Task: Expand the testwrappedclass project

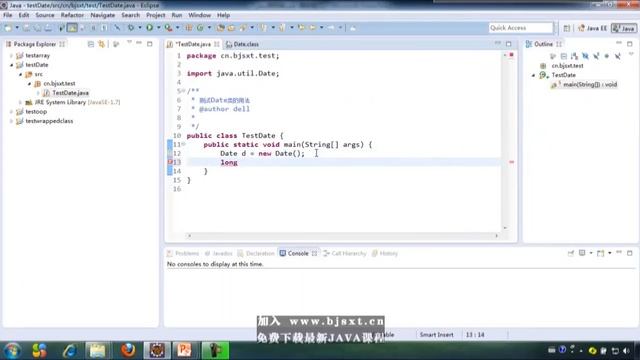Action: pos(11,121)
